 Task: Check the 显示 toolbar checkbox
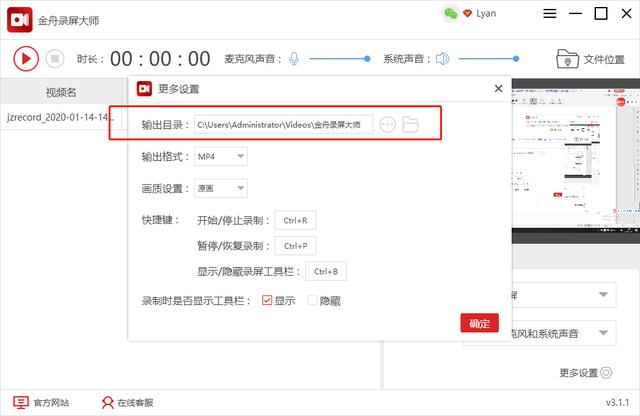click(x=267, y=300)
